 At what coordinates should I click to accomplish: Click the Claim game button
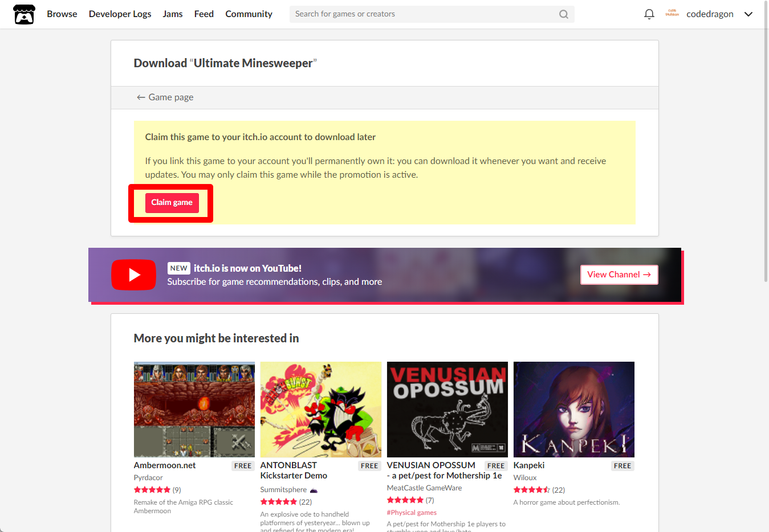click(172, 203)
